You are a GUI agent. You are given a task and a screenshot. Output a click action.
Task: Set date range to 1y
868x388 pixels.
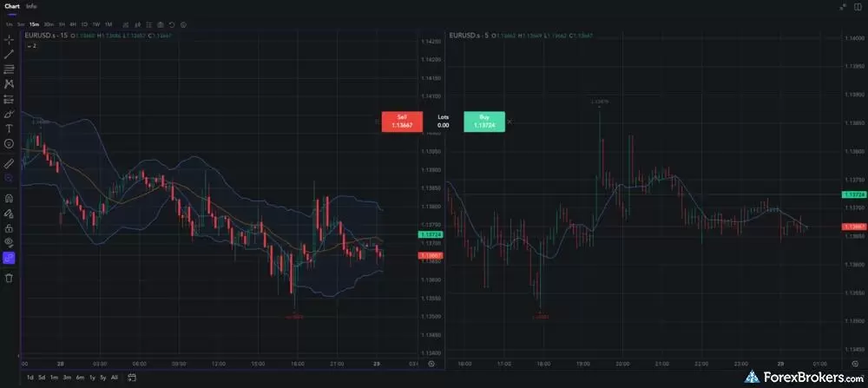click(x=93, y=378)
